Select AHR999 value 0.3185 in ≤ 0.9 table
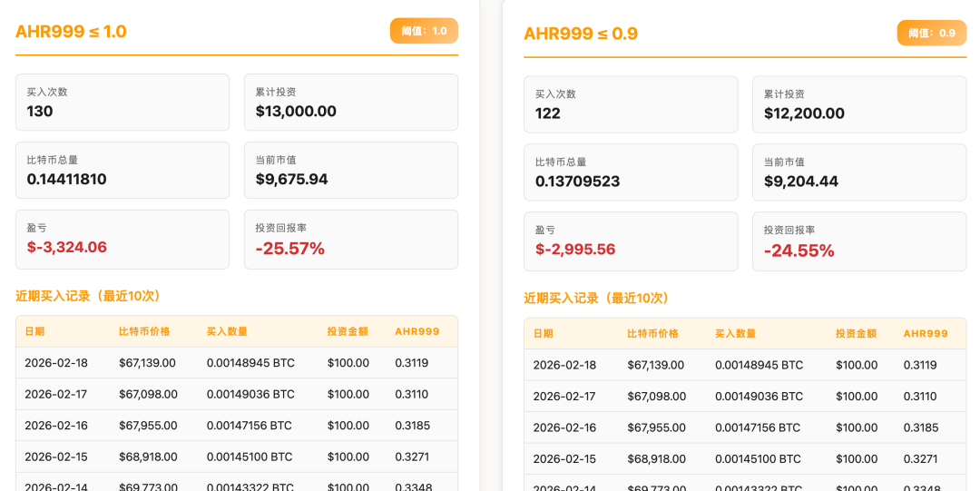The height and width of the screenshot is (491, 980). pyautogui.click(x=921, y=427)
